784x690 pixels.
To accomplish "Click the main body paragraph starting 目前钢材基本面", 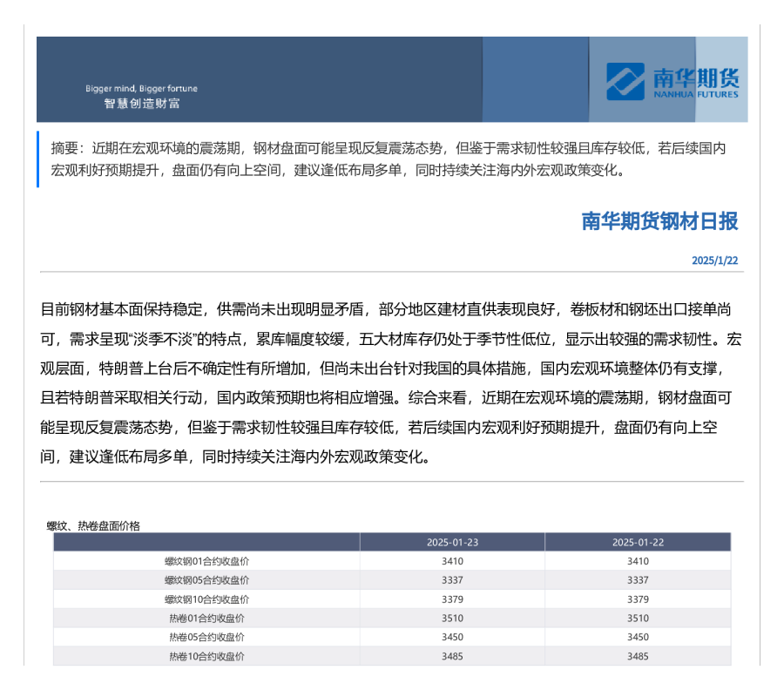I will pyautogui.click(x=391, y=383).
